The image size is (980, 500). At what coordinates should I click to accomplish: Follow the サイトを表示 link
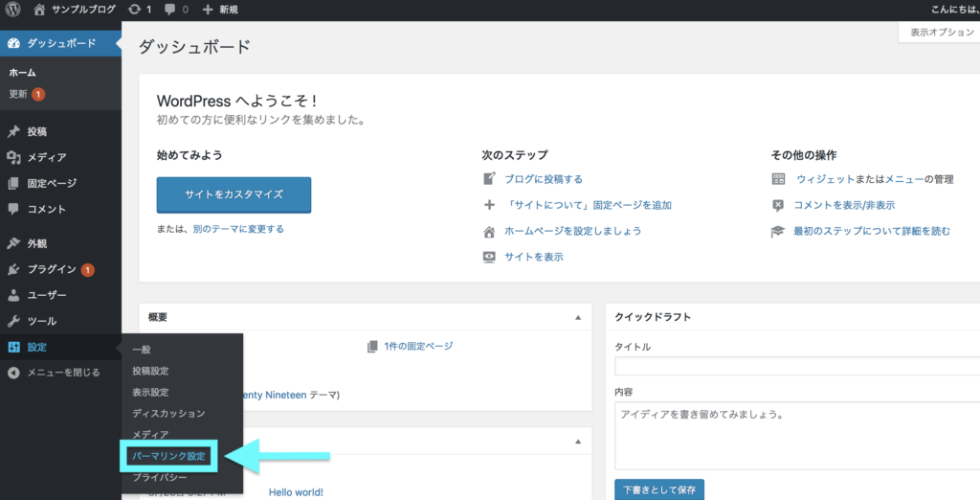534,258
